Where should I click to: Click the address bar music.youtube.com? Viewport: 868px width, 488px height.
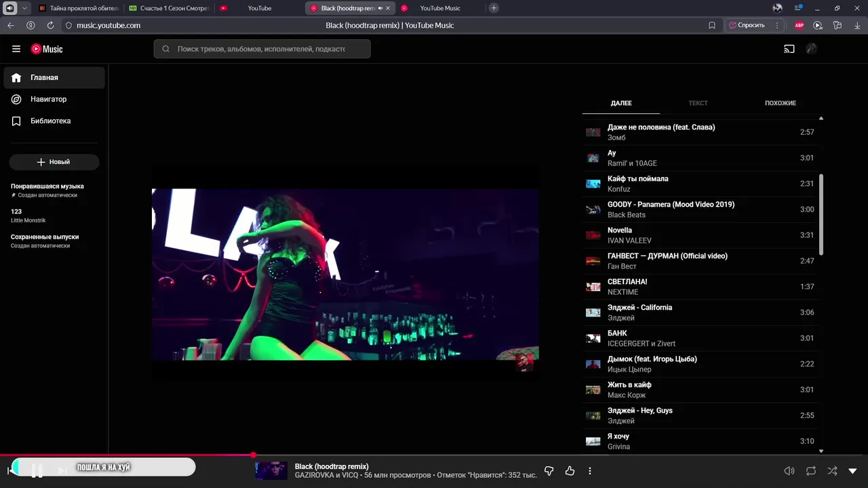[108, 25]
